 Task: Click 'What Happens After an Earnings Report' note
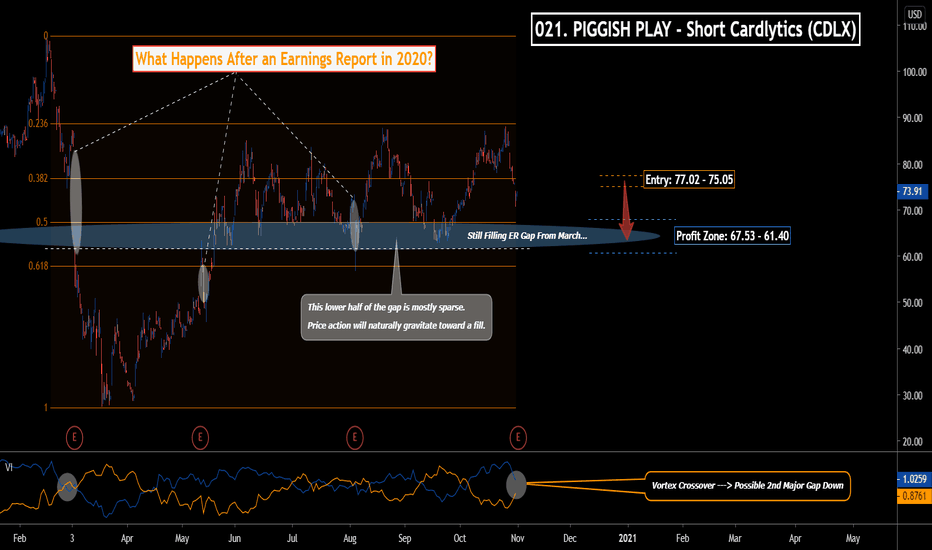coord(284,59)
